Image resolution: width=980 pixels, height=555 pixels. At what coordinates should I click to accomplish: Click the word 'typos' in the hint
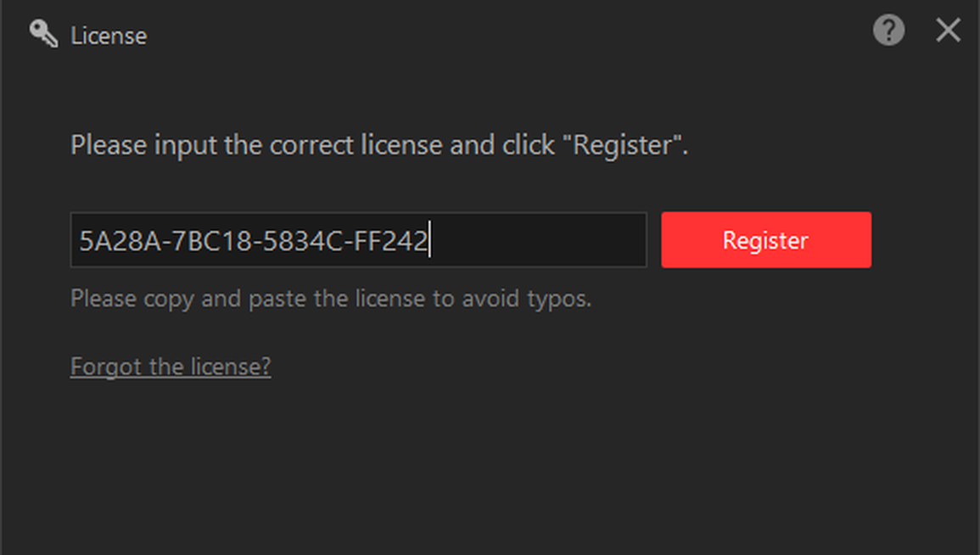click(x=558, y=300)
